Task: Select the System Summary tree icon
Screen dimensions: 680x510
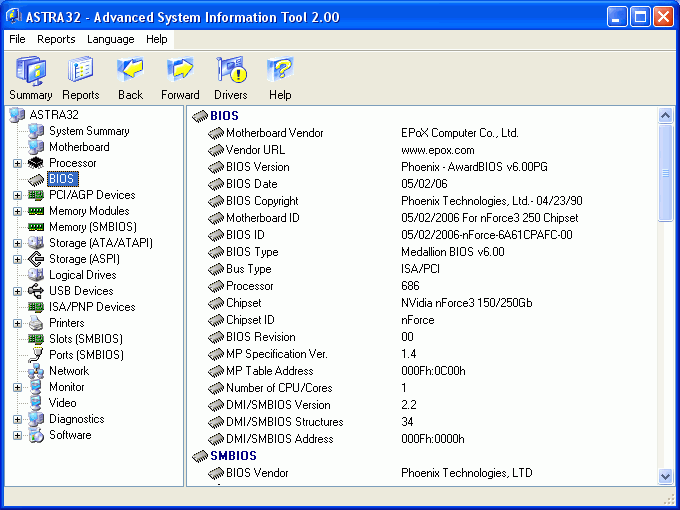Action: (x=36, y=131)
